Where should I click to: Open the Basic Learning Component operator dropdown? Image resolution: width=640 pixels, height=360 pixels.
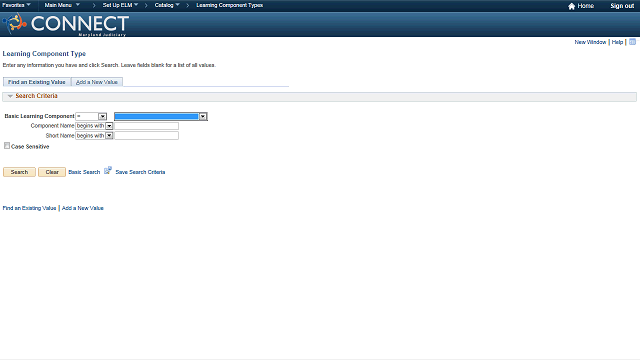coord(91,116)
